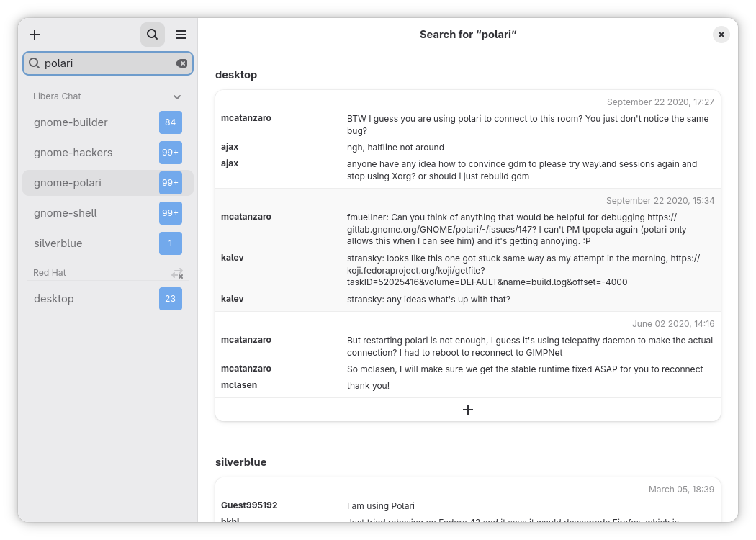Click the plus icon to join a room

35,35
